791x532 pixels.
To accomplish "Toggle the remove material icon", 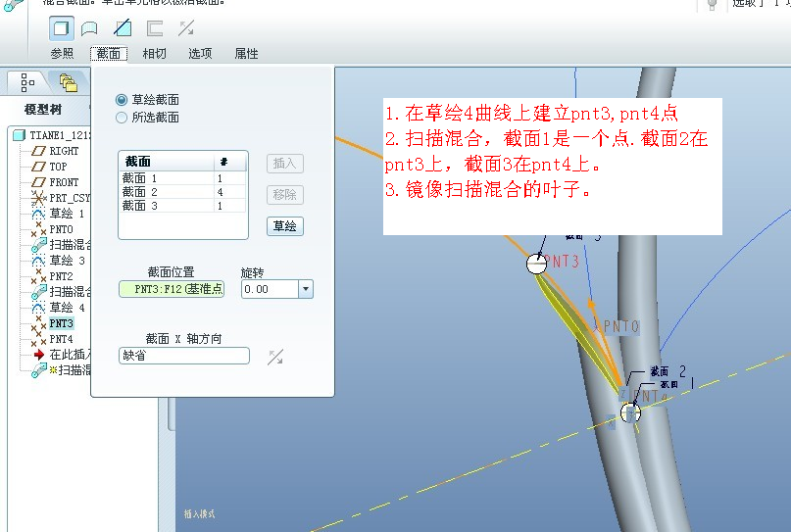I will 123,27.
